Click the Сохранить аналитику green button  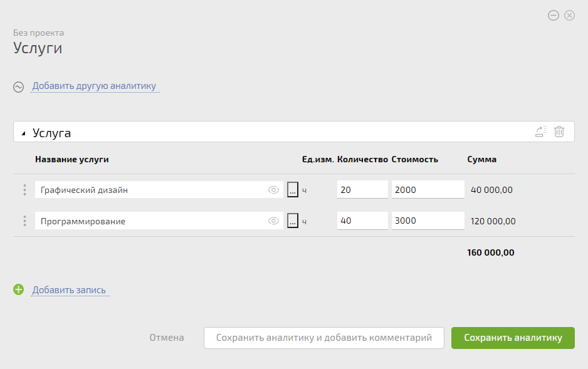[513, 338]
